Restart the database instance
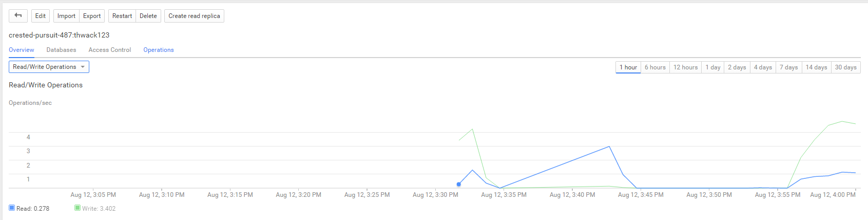 [x=122, y=16]
